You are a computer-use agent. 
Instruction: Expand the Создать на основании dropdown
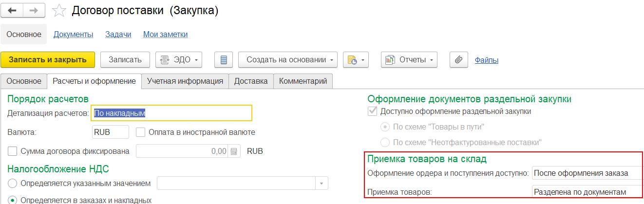tap(287, 60)
